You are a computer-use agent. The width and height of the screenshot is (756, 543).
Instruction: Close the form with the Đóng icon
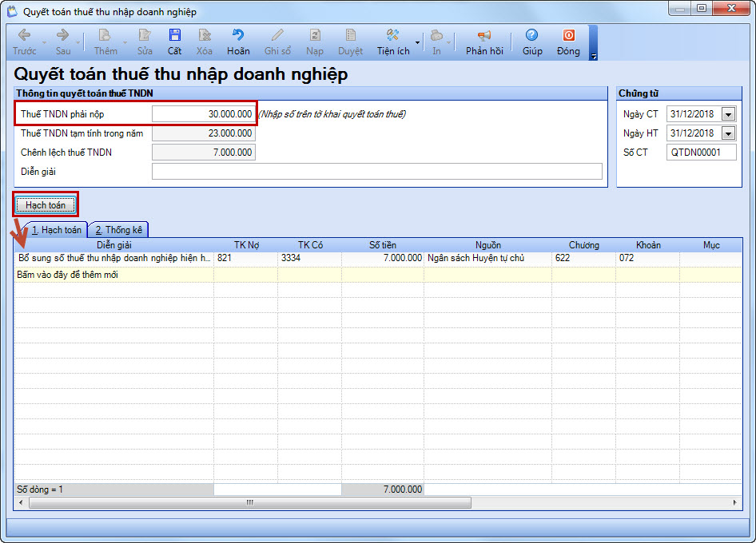pyautogui.click(x=568, y=35)
